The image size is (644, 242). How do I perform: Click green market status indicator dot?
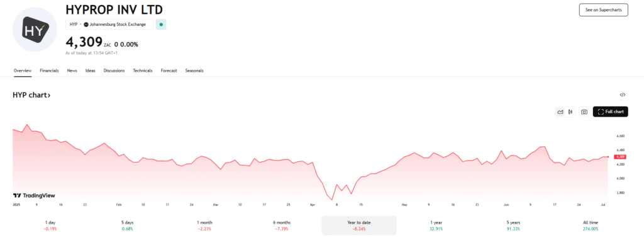(x=161, y=25)
